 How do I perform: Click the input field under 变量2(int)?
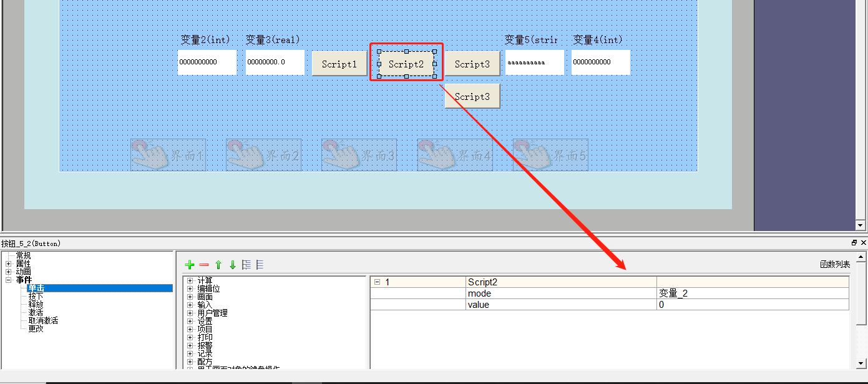point(207,62)
